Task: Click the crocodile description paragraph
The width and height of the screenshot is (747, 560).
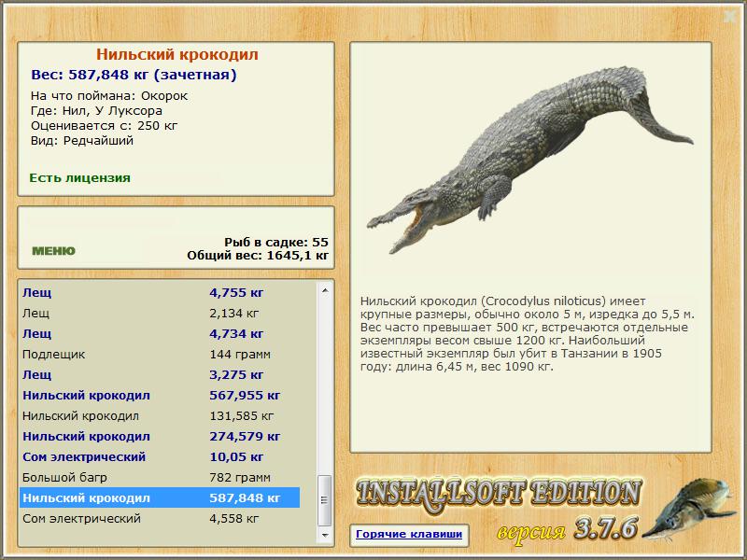Action: point(528,334)
